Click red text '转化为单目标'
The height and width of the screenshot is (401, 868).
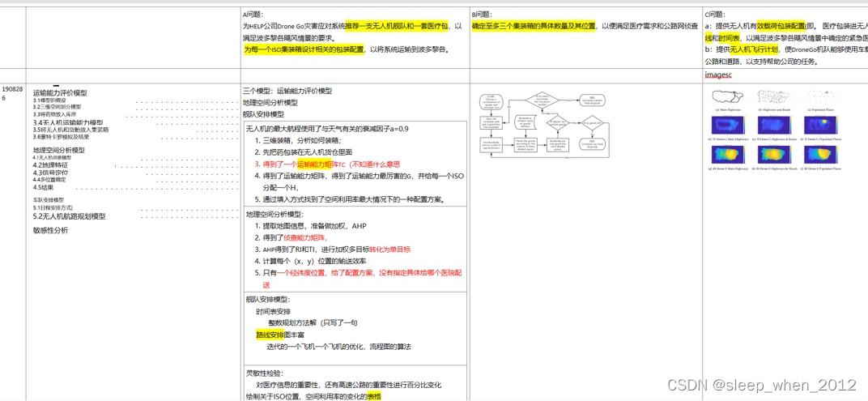pos(389,250)
